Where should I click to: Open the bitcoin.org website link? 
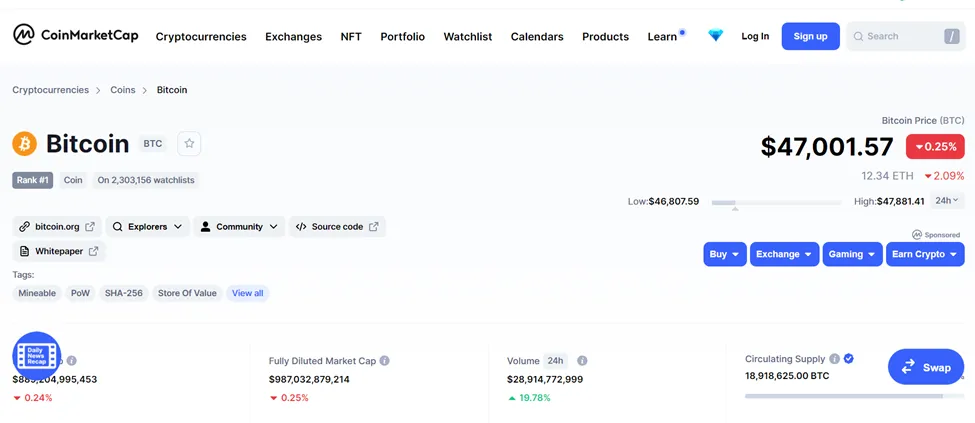point(57,226)
